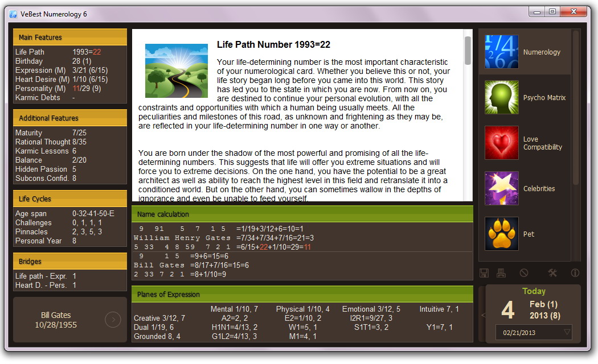
Task: Open Love Compatibility heart icon
Action: (x=502, y=143)
